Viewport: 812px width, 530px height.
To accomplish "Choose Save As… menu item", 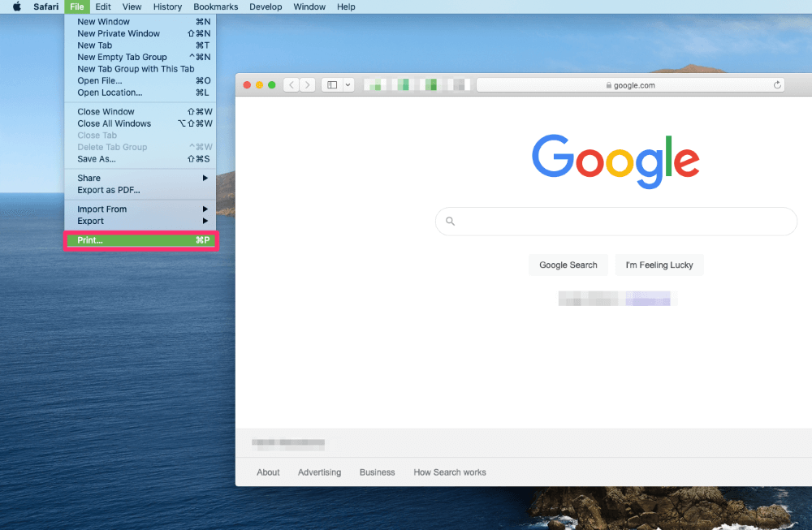I will (140, 159).
